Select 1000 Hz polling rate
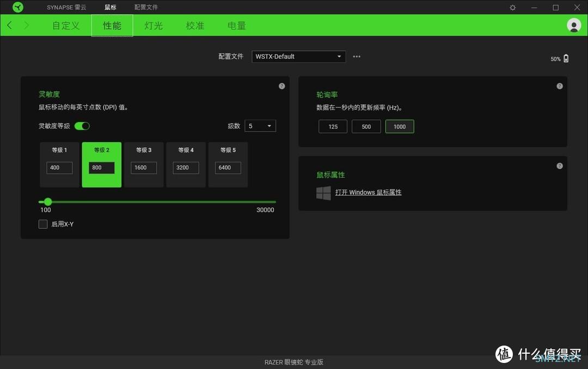This screenshot has height=369, width=588. point(400,126)
